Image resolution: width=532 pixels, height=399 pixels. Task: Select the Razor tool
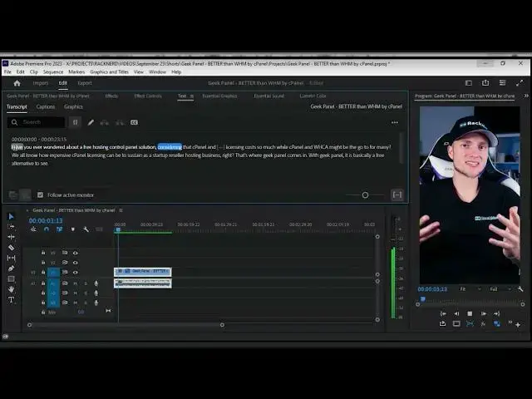click(11, 248)
